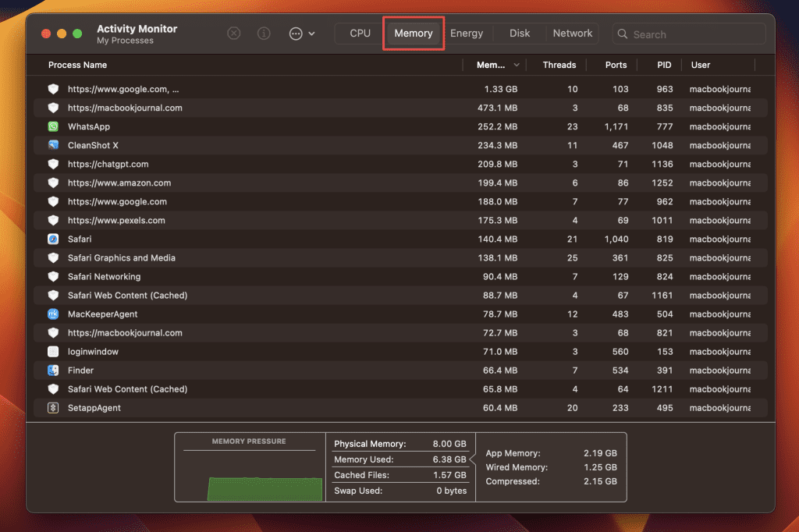Click the PID column header
799x532 pixels.
click(x=664, y=65)
